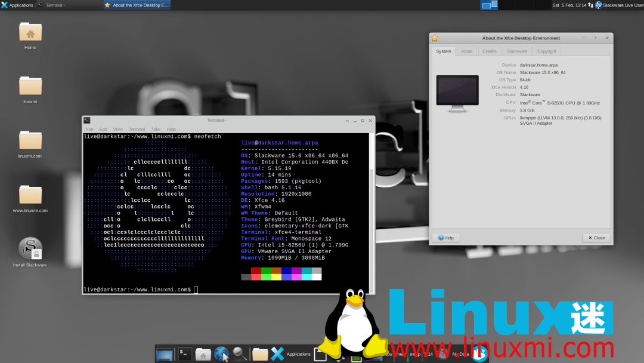The height and width of the screenshot is (363, 644).
Task: Open the Install Slackware desktop icon
Action: coord(29,248)
